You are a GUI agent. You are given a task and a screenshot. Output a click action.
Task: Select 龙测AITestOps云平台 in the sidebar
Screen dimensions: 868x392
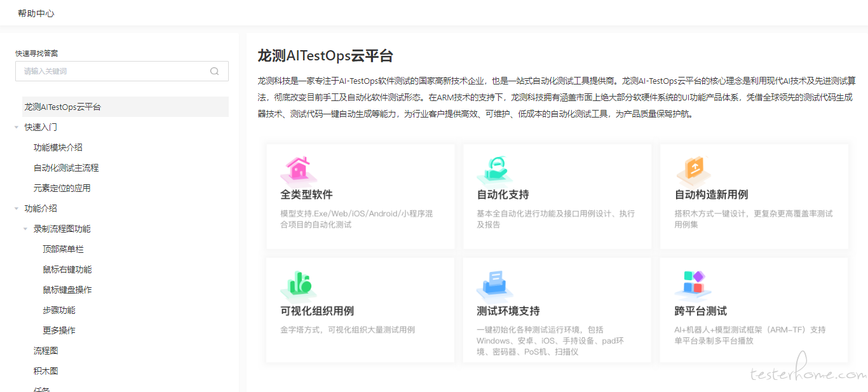[125, 107]
